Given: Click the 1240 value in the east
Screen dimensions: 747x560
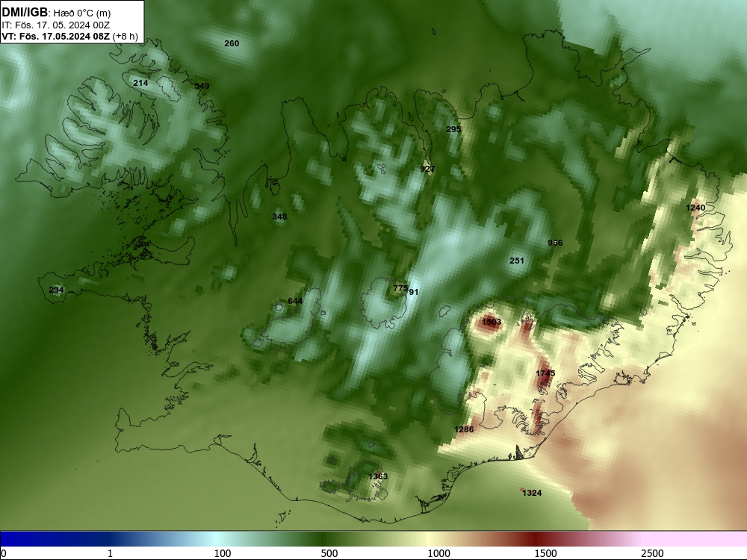Looking at the screenshot, I should [695, 208].
